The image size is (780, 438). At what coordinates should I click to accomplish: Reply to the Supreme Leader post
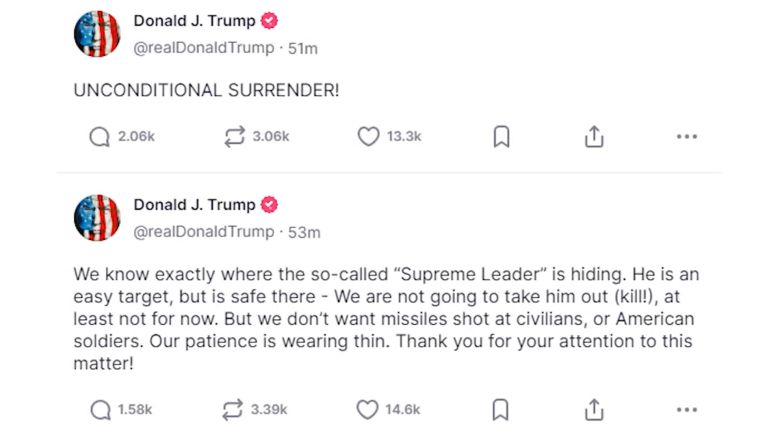[100, 409]
